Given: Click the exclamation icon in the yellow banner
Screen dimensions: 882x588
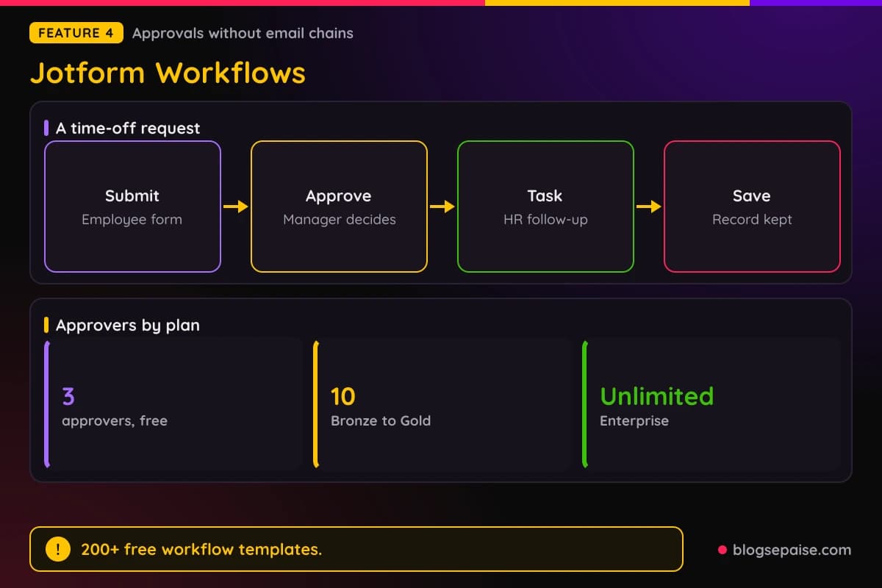Looking at the screenshot, I should [x=58, y=549].
